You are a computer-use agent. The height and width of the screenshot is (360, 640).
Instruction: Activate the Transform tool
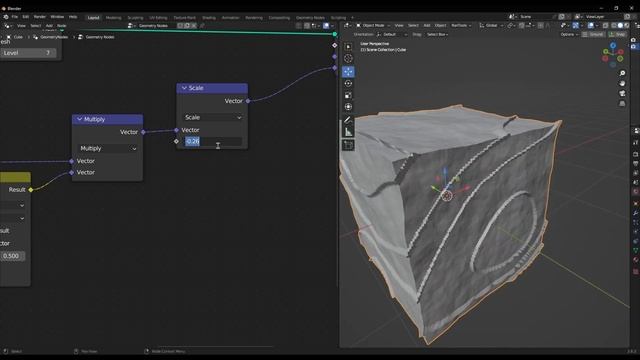tap(348, 107)
